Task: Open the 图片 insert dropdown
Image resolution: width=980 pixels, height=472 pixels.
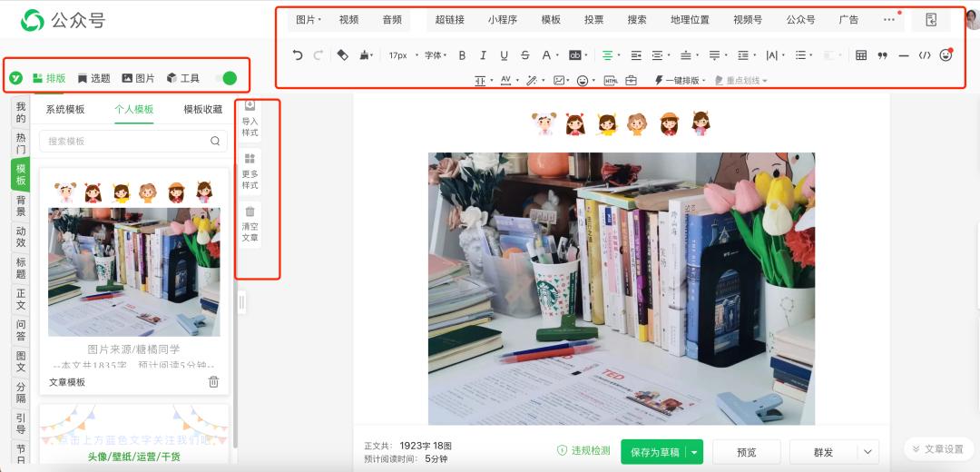Action: [x=309, y=20]
